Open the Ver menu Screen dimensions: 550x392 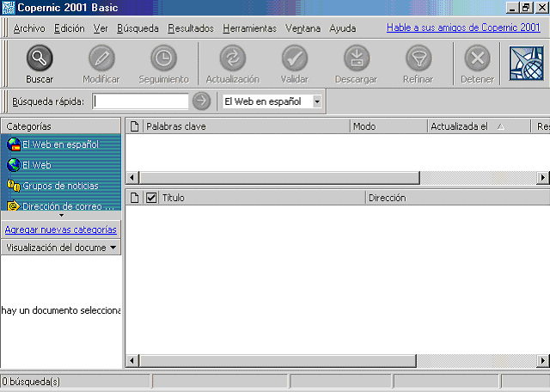[101, 28]
